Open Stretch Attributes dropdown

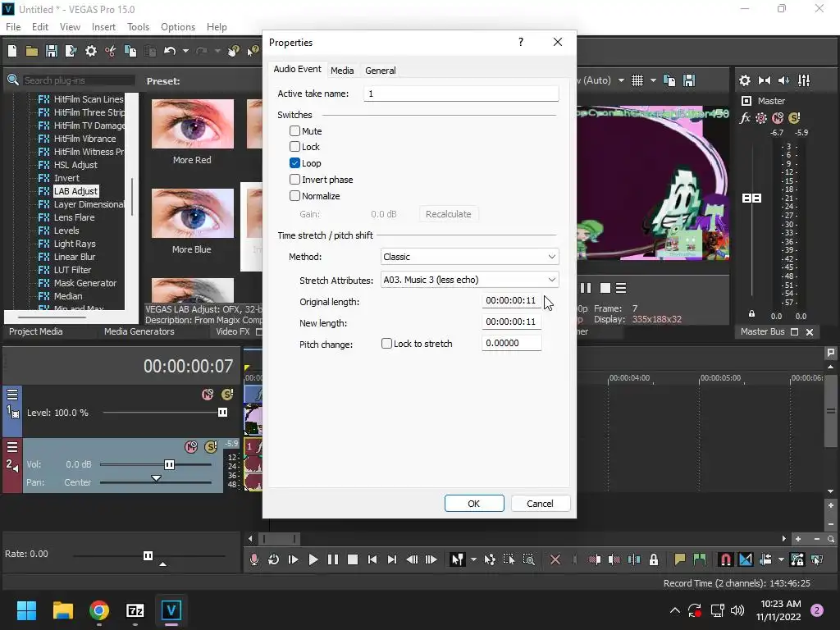[470, 280]
